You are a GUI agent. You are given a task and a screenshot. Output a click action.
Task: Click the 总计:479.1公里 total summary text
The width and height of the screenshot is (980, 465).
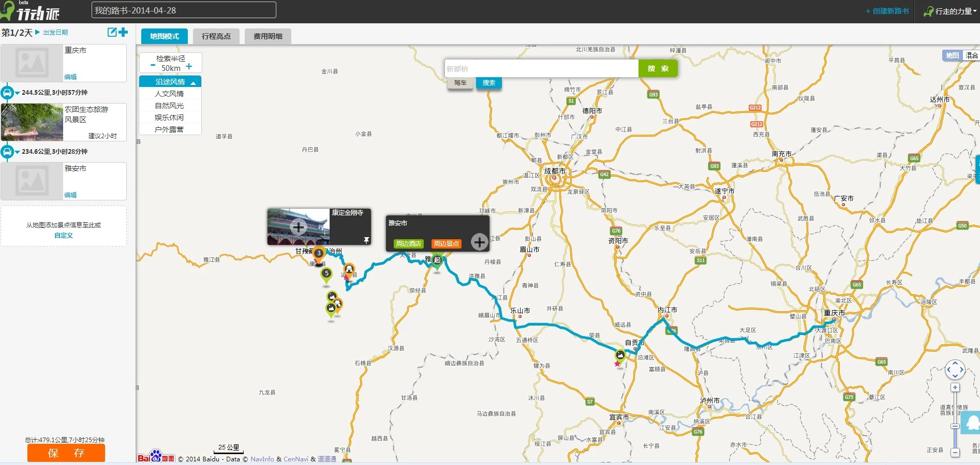point(65,440)
